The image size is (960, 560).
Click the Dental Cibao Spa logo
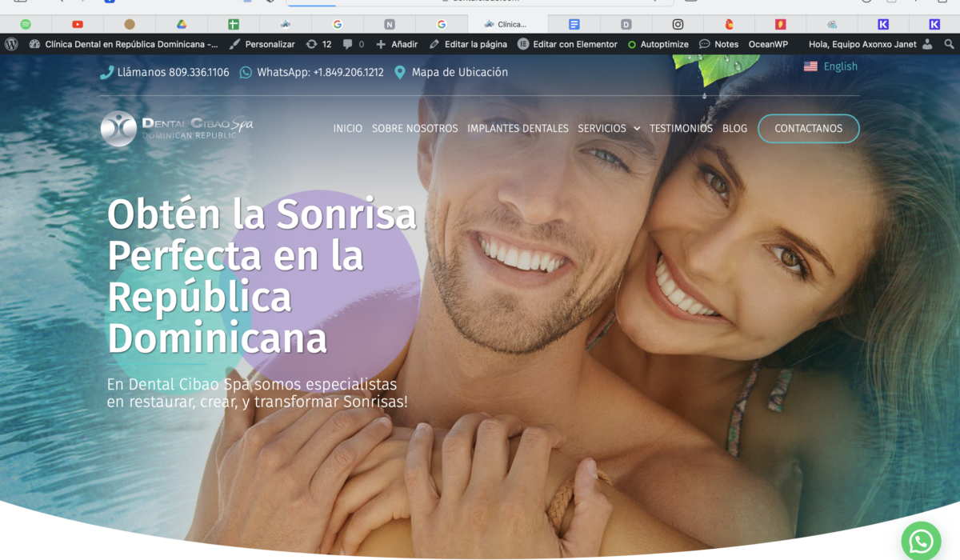coord(177,129)
